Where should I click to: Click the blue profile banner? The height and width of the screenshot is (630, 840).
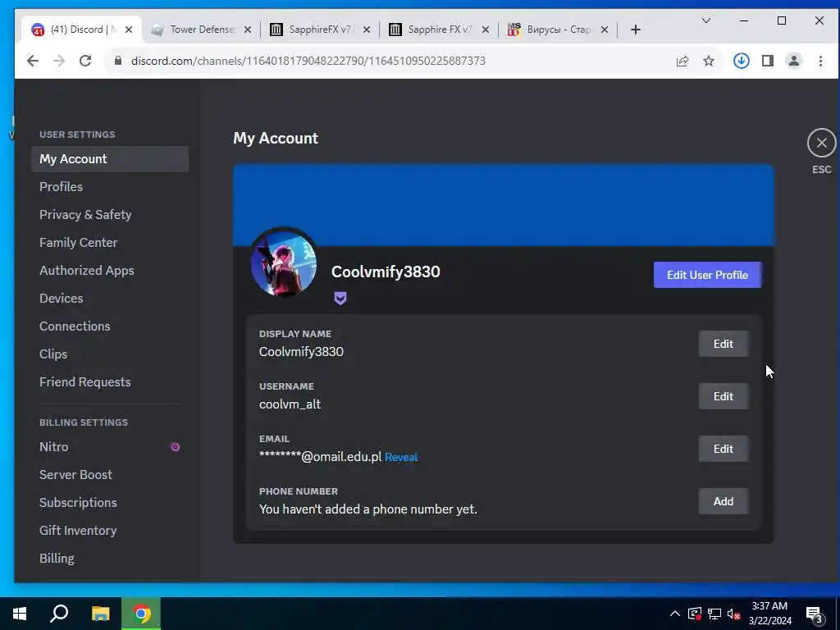click(504, 204)
